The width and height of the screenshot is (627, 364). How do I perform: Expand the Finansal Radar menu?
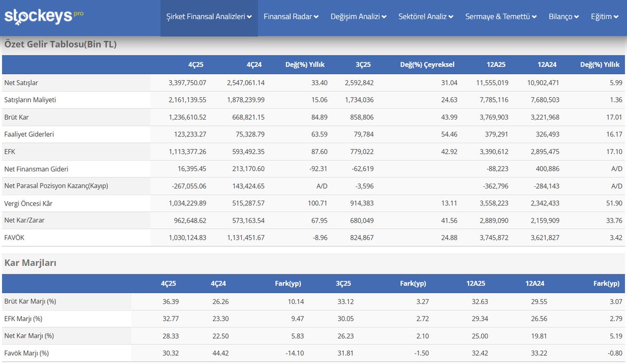(x=291, y=17)
